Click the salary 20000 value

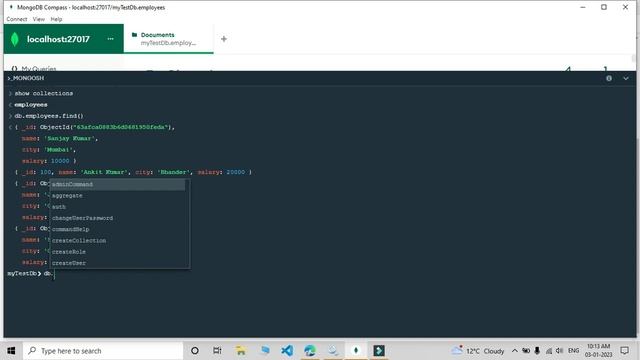pyautogui.click(x=236, y=172)
